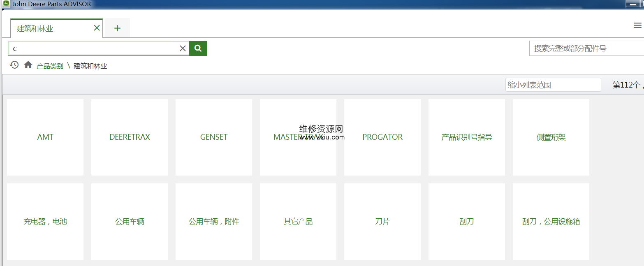Open the hamburger menu at top right
The image size is (644, 266).
[x=637, y=25]
